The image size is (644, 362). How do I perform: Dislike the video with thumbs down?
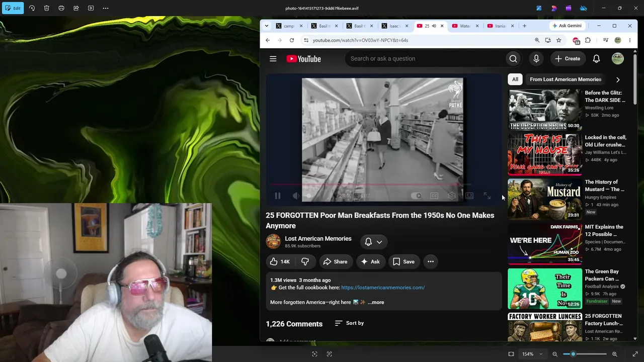point(305,261)
